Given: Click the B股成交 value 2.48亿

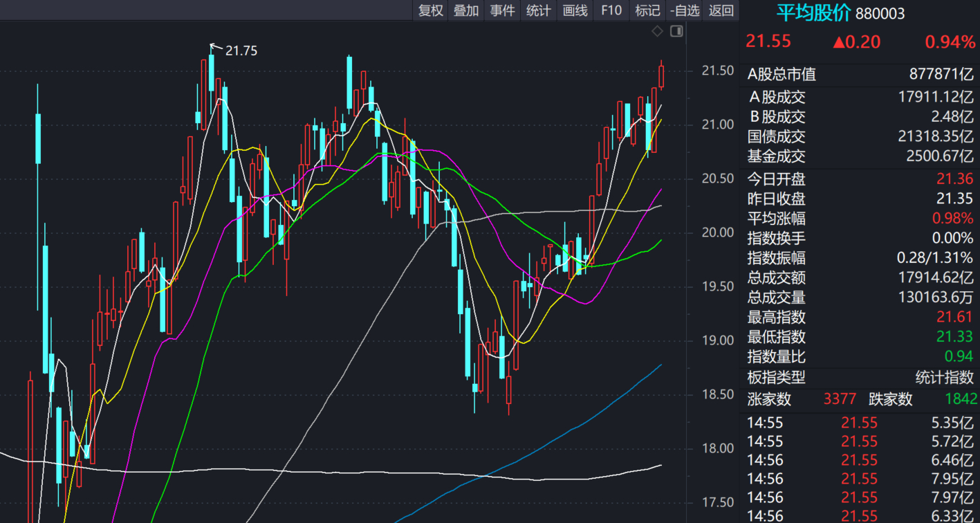Looking at the screenshot, I should click(x=953, y=117).
